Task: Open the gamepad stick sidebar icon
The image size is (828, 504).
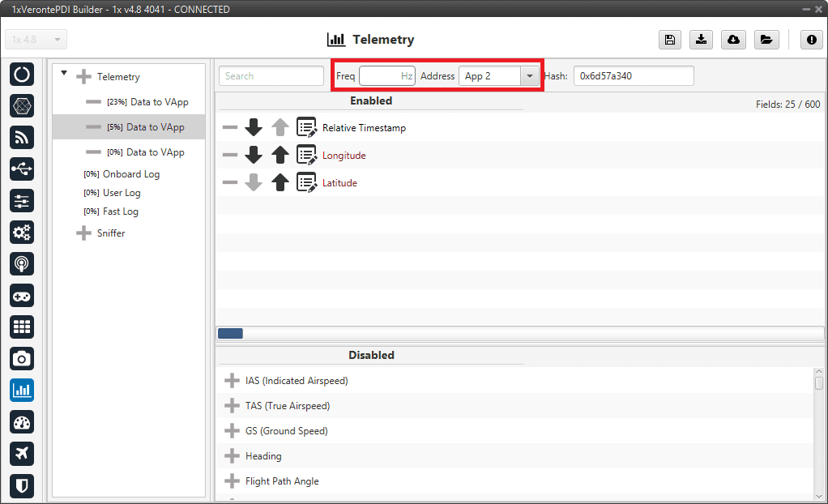Action: pyautogui.click(x=22, y=296)
